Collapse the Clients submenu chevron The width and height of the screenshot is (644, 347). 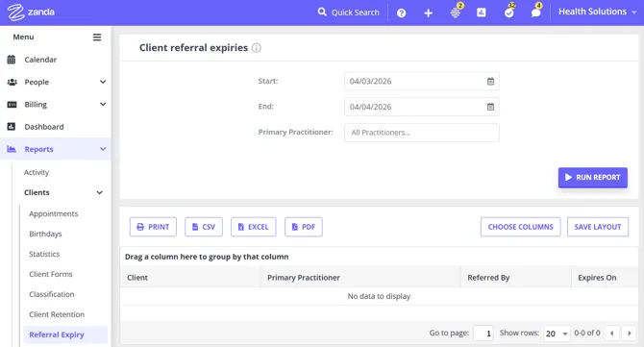coord(99,192)
